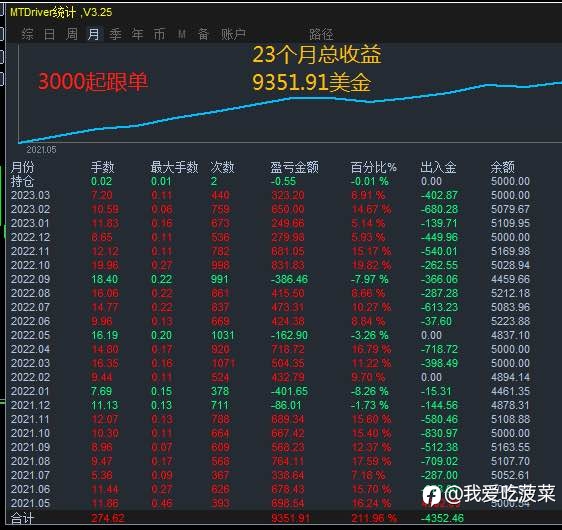Click the 4459.66 balance cell
The height and width of the screenshot is (530, 562).
[510, 279]
